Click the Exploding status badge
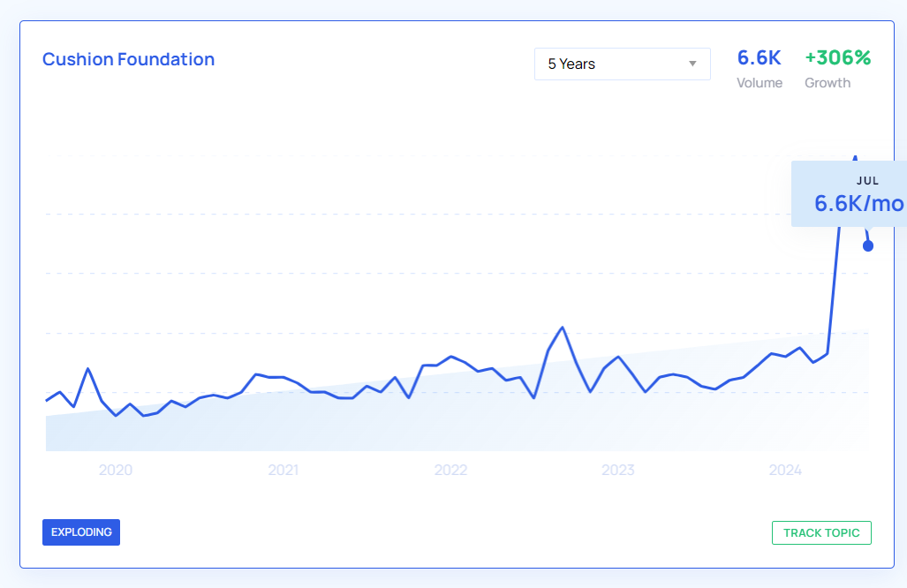The height and width of the screenshot is (588, 907). coord(81,532)
